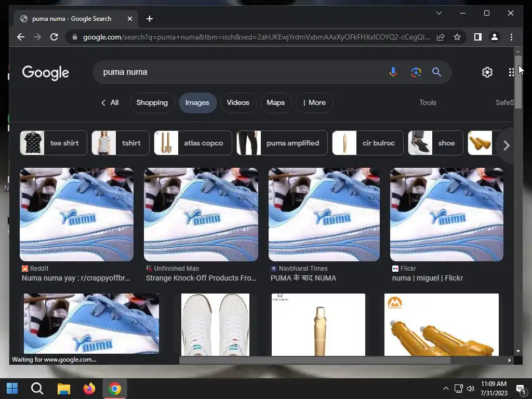This screenshot has width=532, height=399.
Task: Filter by 'tee shirt' suggestion chip
Action: click(x=54, y=143)
